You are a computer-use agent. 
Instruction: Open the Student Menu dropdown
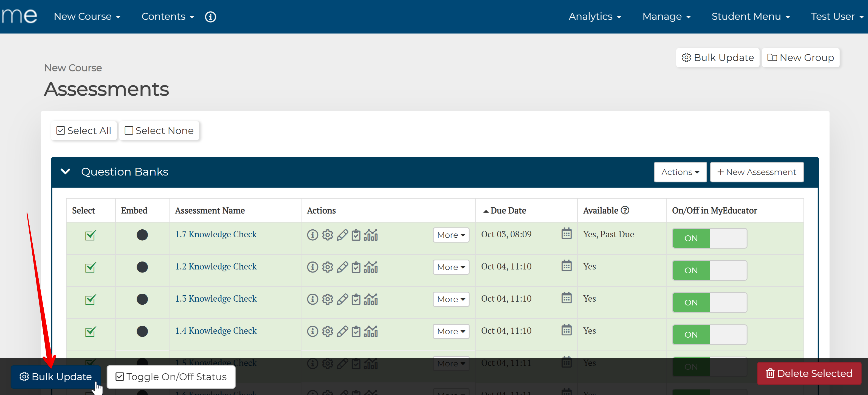[750, 16]
